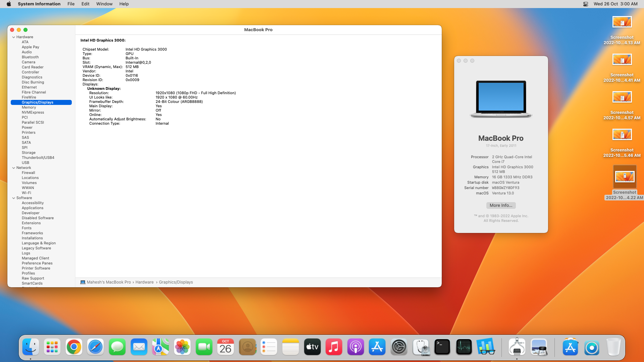Open the Window menu
This screenshot has width=644, height=362.
(104, 4)
